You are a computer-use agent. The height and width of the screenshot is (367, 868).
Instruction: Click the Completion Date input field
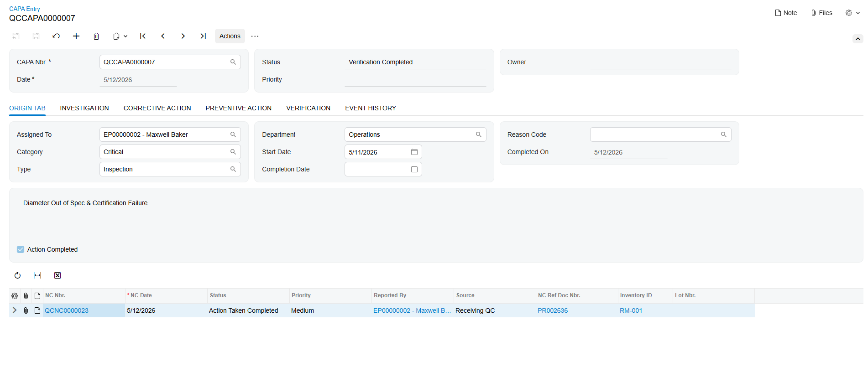pyautogui.click(x=383, y=169)
